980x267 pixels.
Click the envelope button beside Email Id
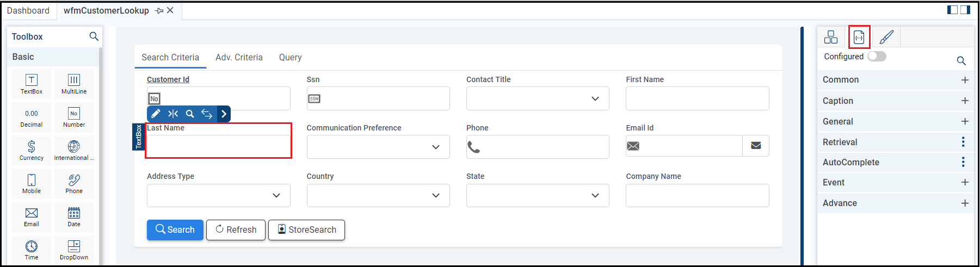coord(756,146)
